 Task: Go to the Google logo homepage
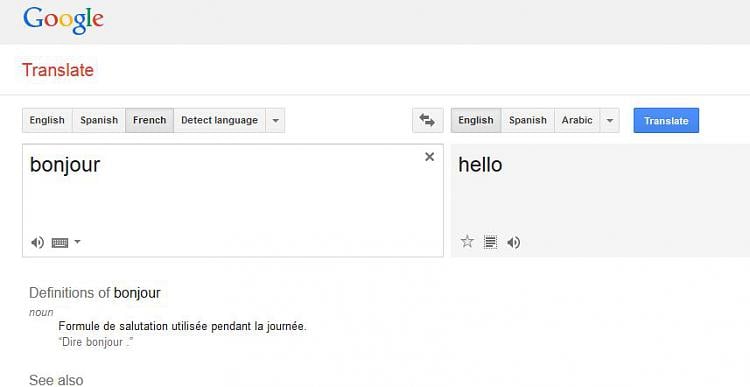point(63,20)
